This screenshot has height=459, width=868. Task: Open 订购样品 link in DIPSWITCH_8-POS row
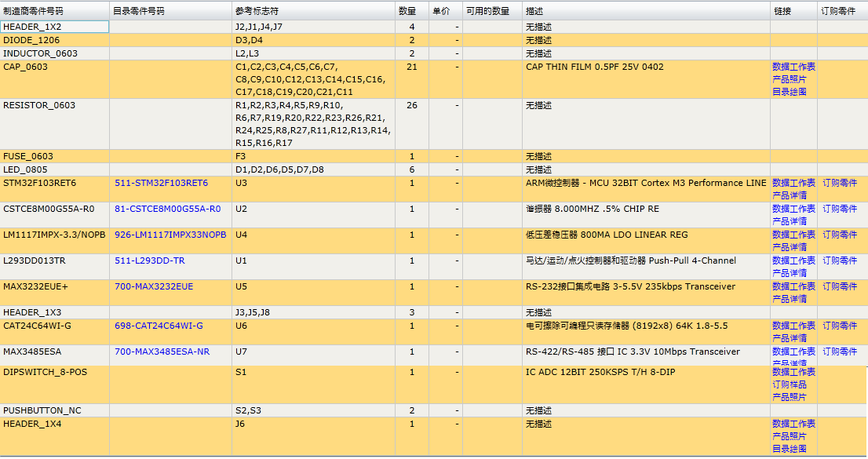790,384
